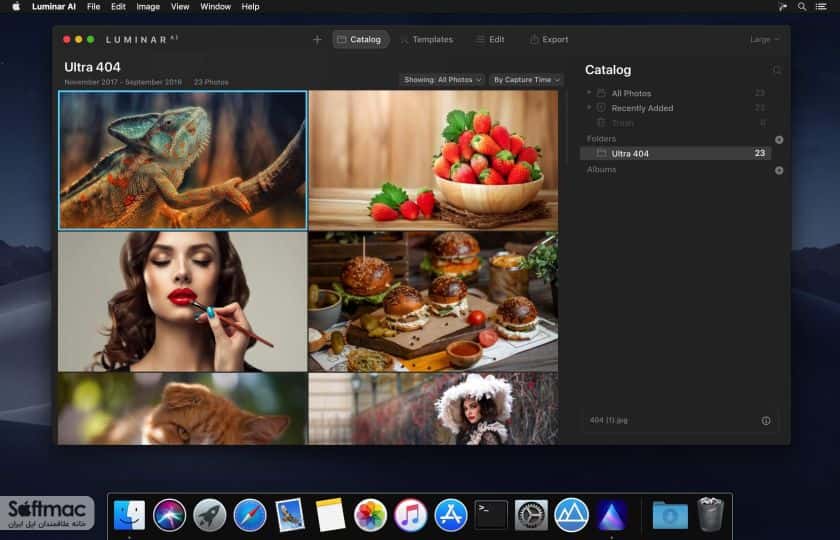Open Launchpad rocket icon in Dock

click(209, 515)
